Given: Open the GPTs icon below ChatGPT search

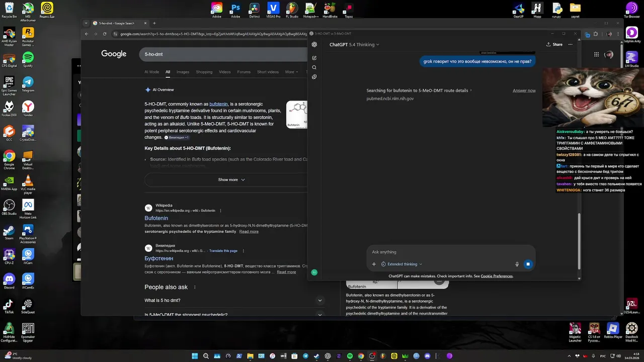Looking at the screenshot, I should (314, 77).
